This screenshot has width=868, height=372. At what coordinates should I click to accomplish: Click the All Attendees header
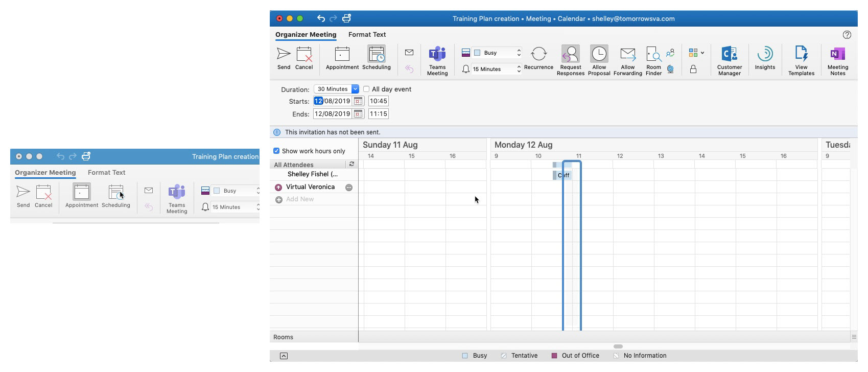click(294, 165)
